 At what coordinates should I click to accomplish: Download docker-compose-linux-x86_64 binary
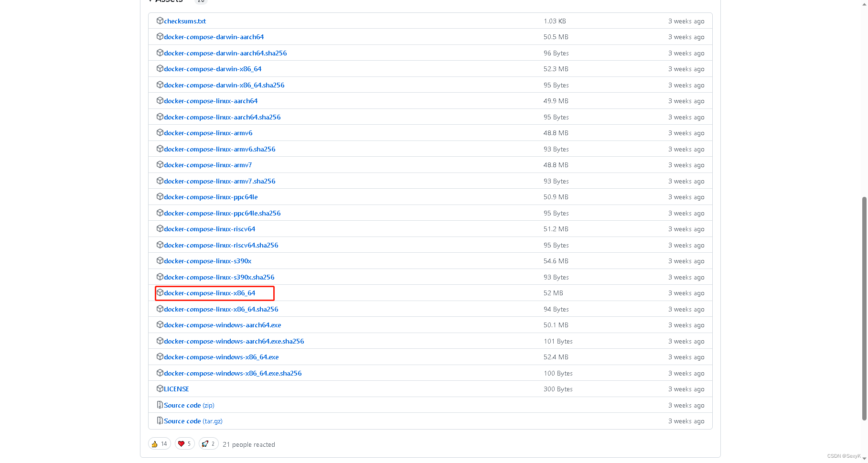[210, 293]
